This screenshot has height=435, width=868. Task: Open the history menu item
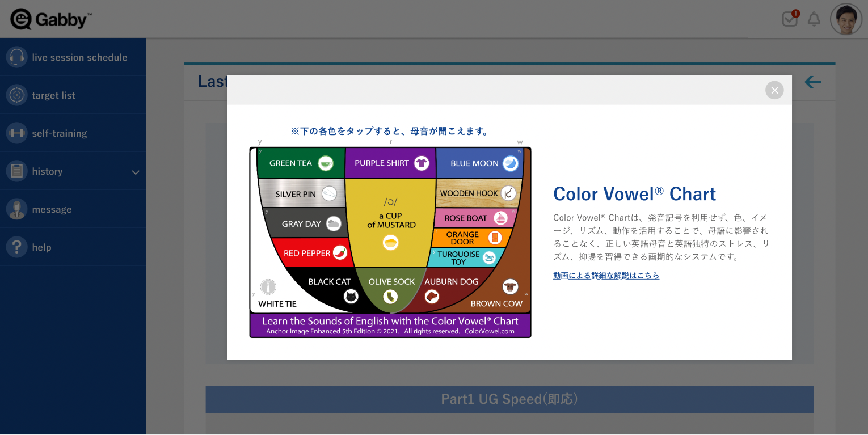73,171
